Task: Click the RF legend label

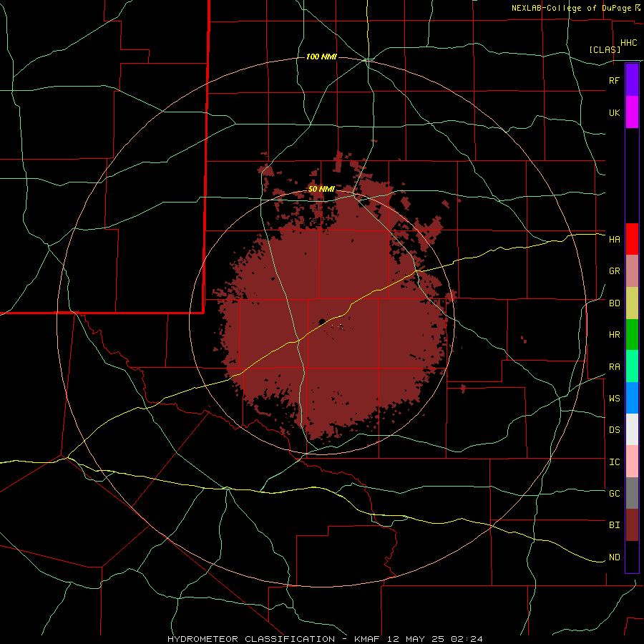Action: pos(614,80)
